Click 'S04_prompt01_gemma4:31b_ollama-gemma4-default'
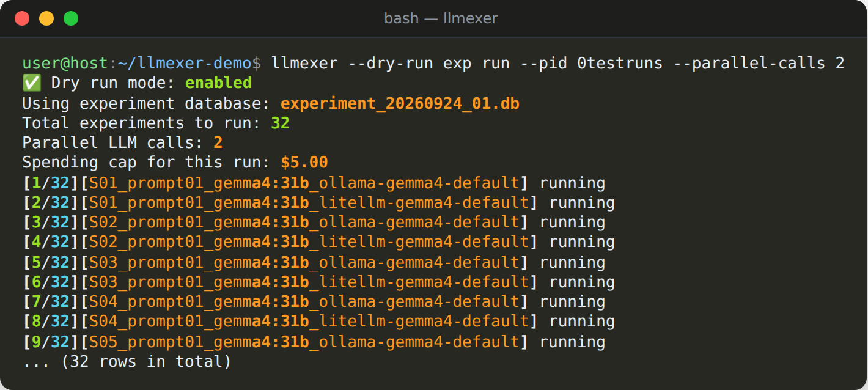Viewport: 868px width, 390px height. [x=304, y=302]
